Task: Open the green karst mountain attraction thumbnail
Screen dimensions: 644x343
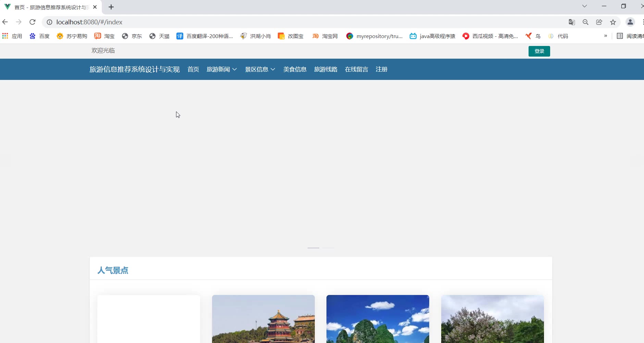Action: click(x=378, y=319)
